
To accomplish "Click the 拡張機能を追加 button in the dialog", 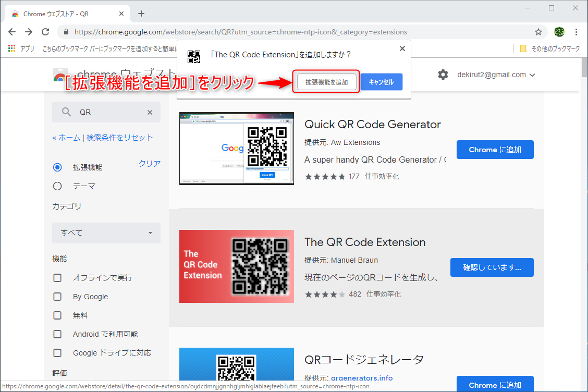I will pos(326,82).
